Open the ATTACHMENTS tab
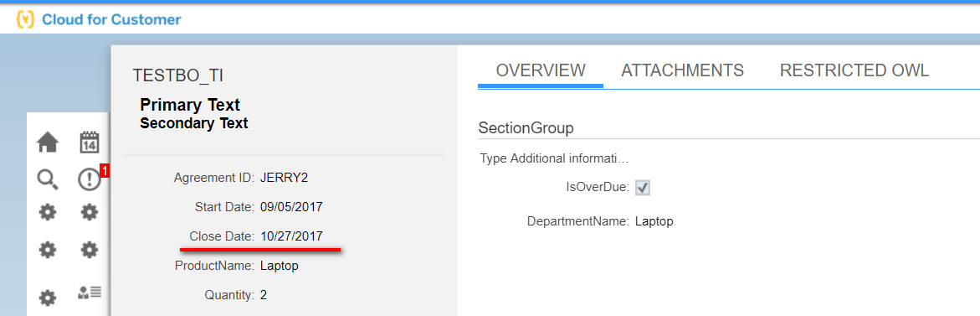Image resolution: width=980 pixels, height=316 pixels. point(683,70)
